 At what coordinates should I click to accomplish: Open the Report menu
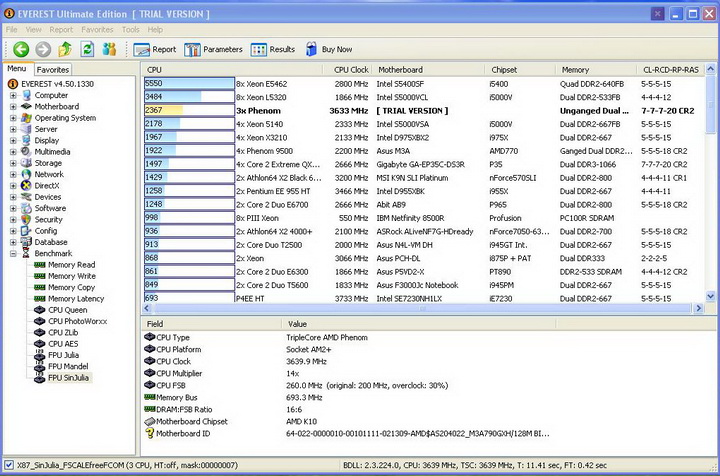pyautogui.click(x=61, y=29)
